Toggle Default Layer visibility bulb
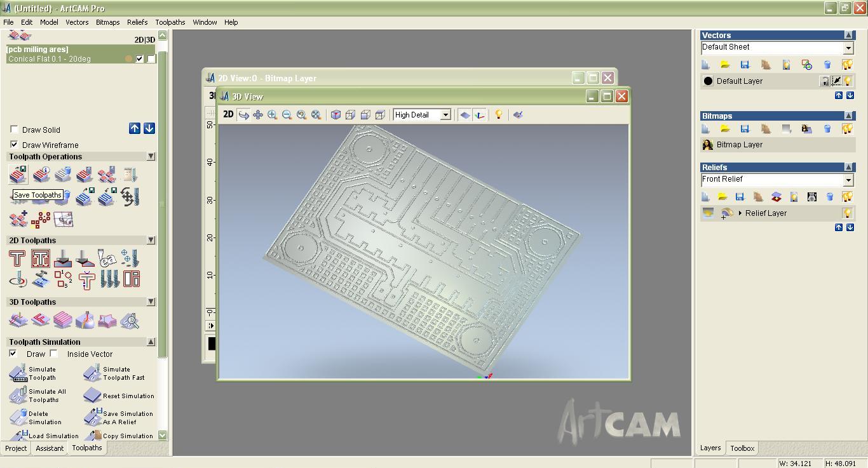This screenshot has height=468, width=868. [848, 81]
